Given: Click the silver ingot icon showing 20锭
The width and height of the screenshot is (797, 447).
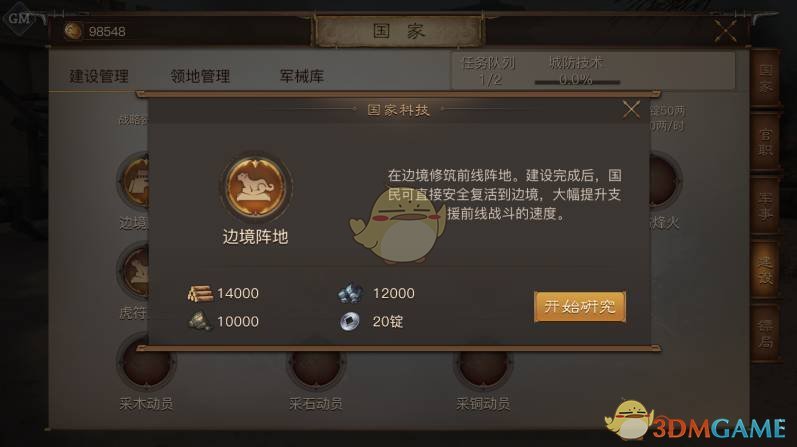Looking at the screenshot, I should click(350, 321).
